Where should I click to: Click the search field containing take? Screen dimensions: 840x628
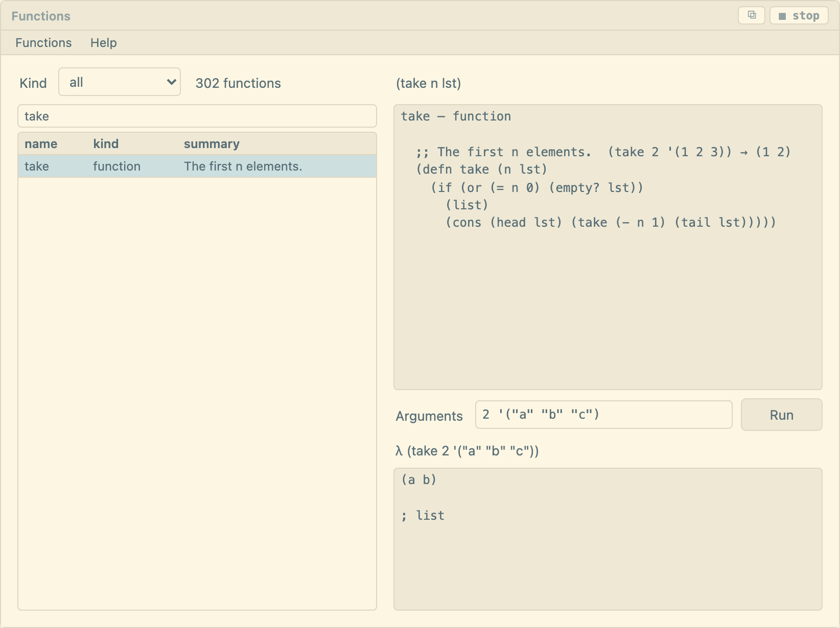[197, 116]
